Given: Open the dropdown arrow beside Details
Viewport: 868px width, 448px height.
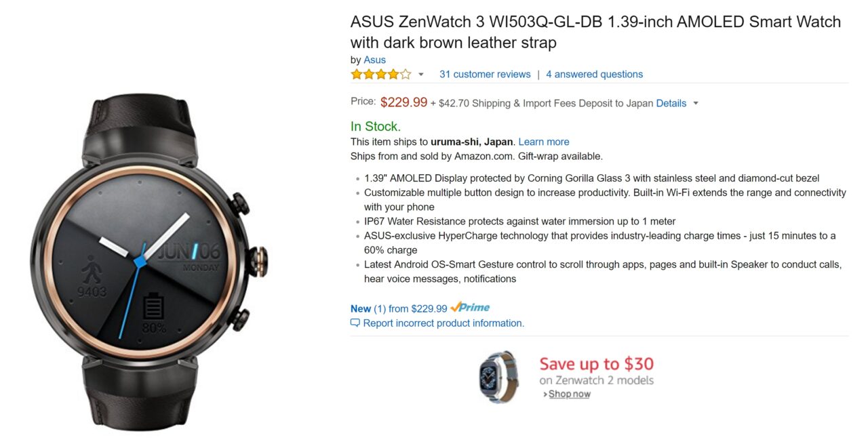Looking at the screenshot, I should click(696, 104).
